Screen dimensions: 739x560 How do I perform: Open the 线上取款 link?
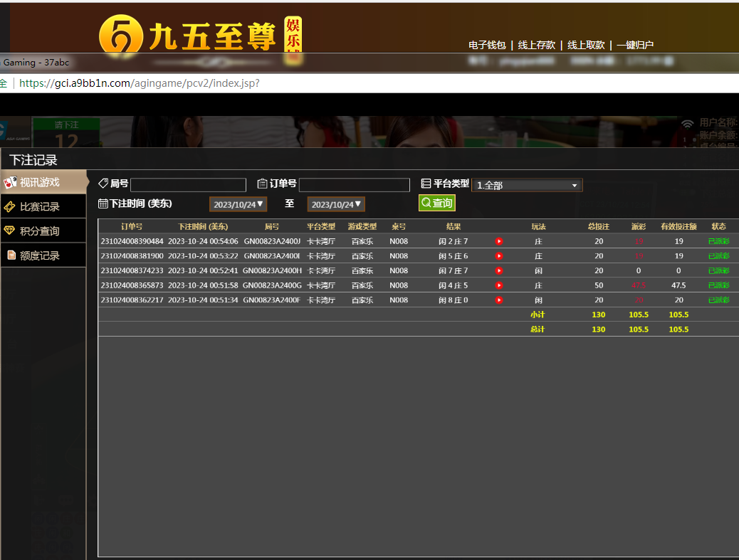tap(586, 45)
